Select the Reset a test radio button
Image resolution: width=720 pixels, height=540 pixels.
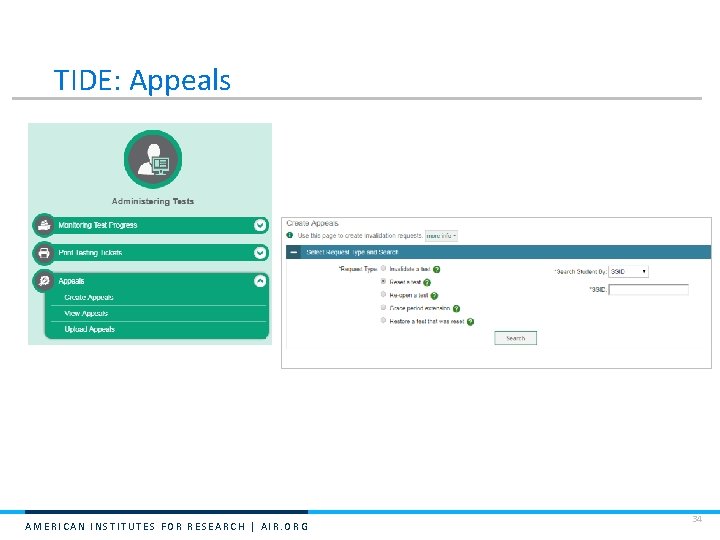coord(383,281)
